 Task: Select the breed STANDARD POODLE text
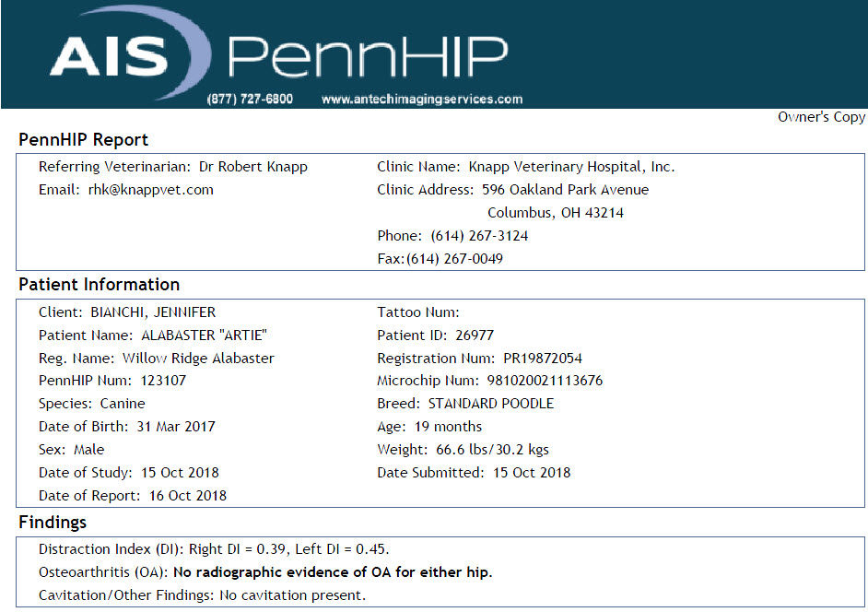[x=491, y=404]
